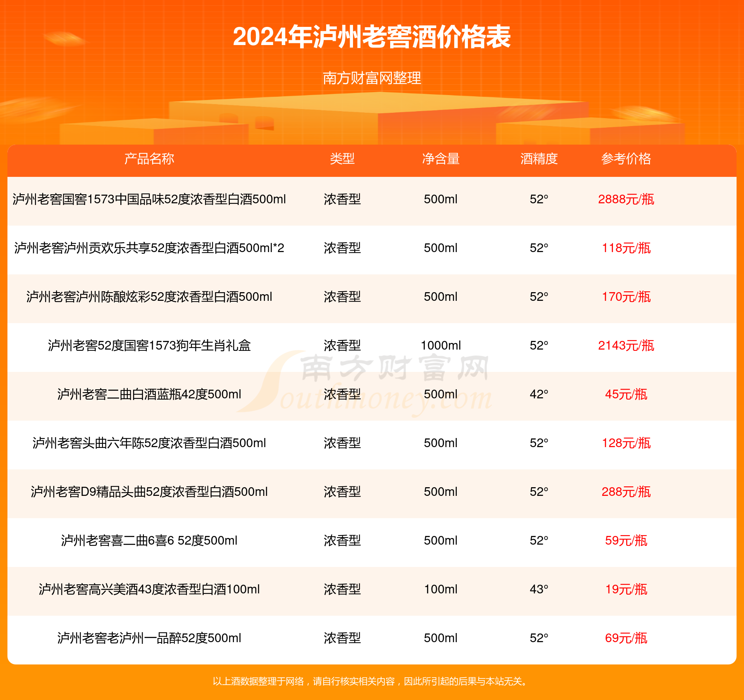Select product 泸州老窖泸州陈酿炫彩52度浓香型白酒500ml
Image resolution: width=744 pixels, height=700 pixels.
(x=149, y=297)
